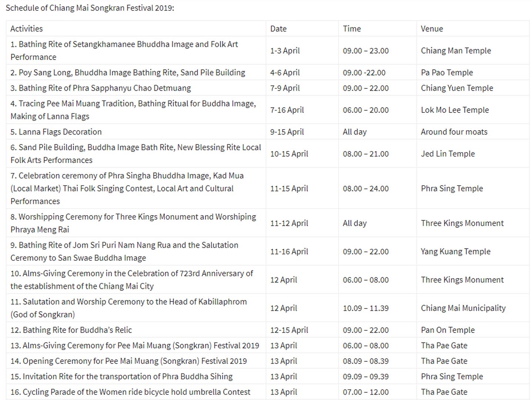Click Bathing Rite for Buddha's Relic activity
Image resolution: width=532 pixels, height=400 pixels.
tap(71, 330)
